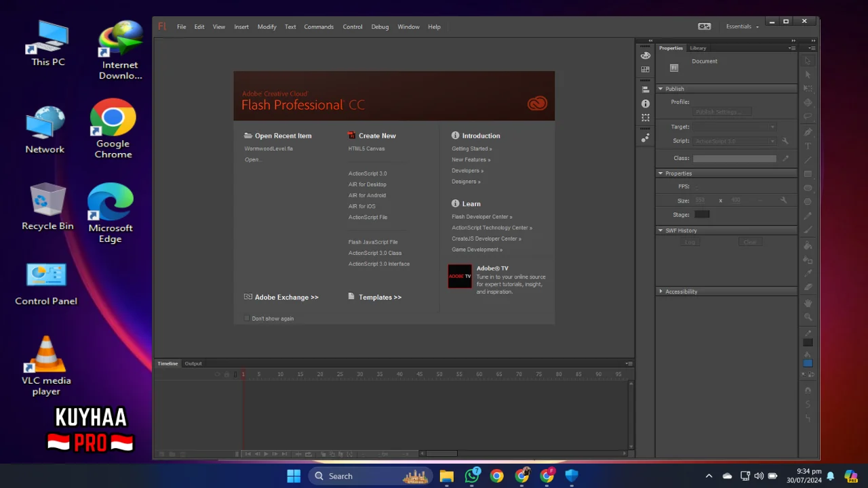Image resolution: width=868 pixels, height=488 pixels.
Task: Open the Essentials workspace dropdown
Action: (x=742, y=26)
